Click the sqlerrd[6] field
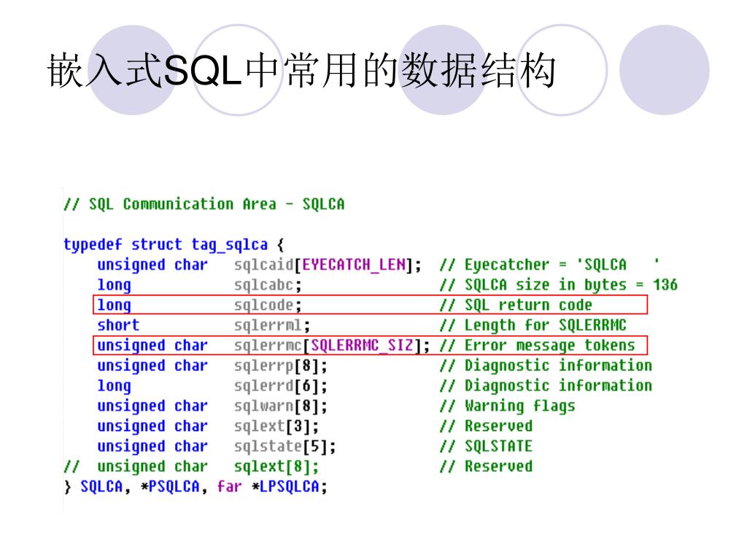 click(281, 386)
